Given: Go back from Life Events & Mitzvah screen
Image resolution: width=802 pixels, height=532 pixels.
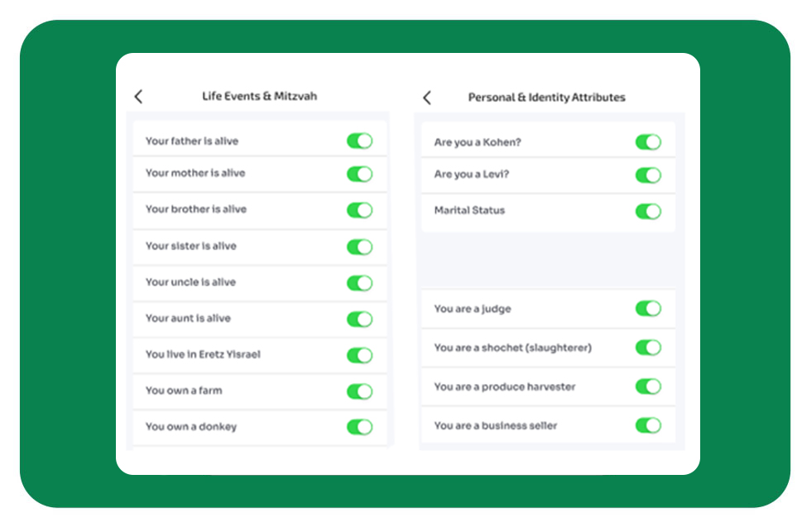Looking at the screenshot, I should click(x=138, y=97).
